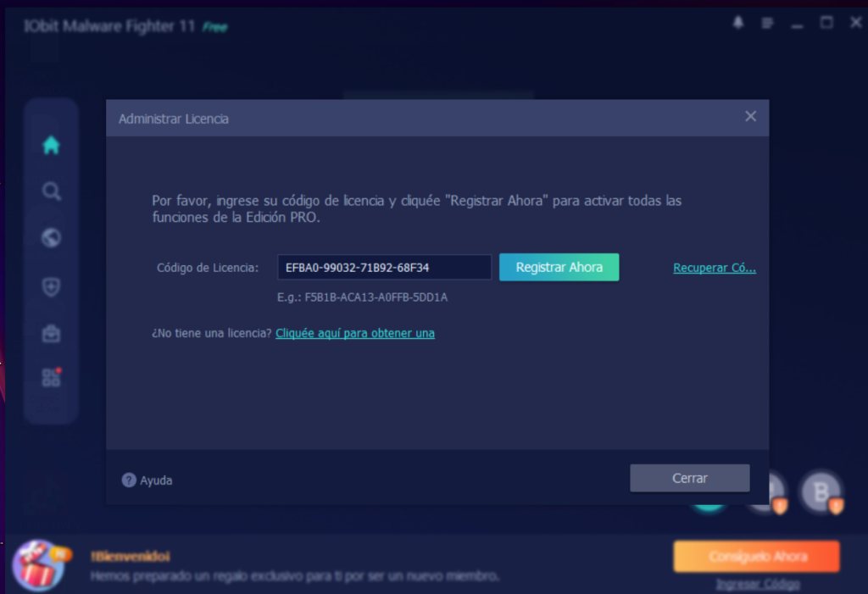
Task: Open the Security Guard shield icon
Action: click(x=51, y=286)
